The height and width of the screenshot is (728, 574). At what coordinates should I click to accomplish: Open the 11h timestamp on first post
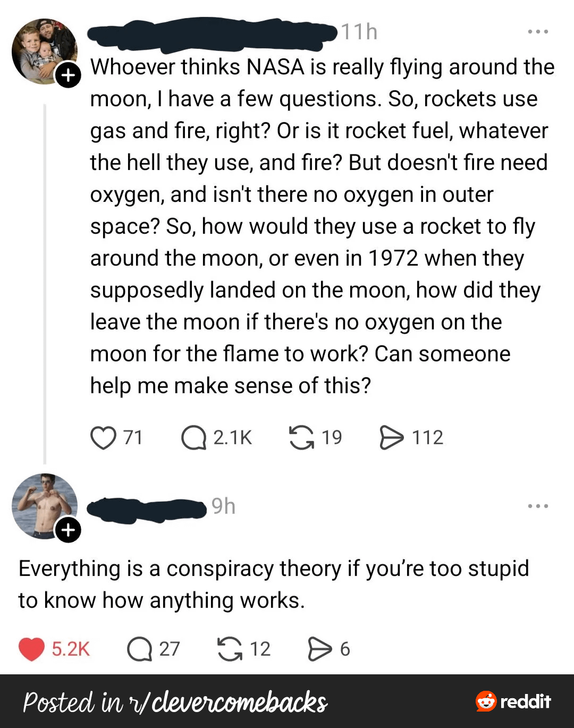359,32
